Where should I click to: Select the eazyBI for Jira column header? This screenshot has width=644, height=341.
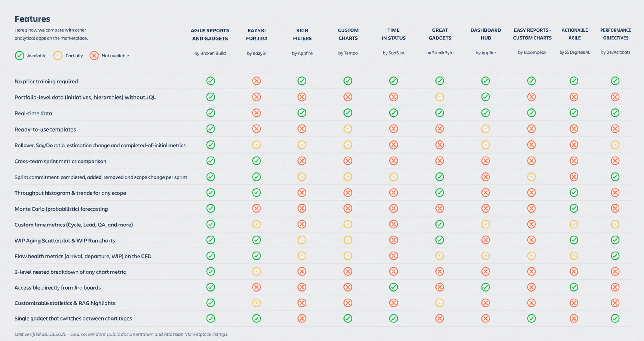(x=257, y=34)
